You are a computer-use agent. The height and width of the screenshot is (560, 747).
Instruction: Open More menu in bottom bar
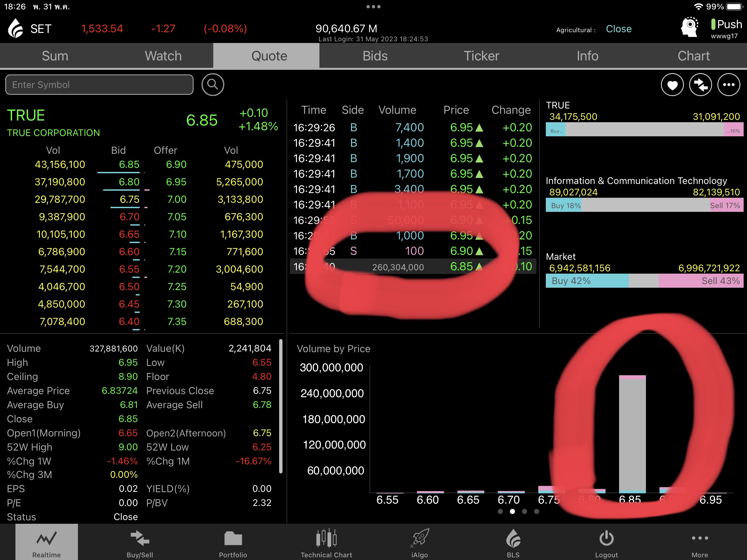coord(699,542)
